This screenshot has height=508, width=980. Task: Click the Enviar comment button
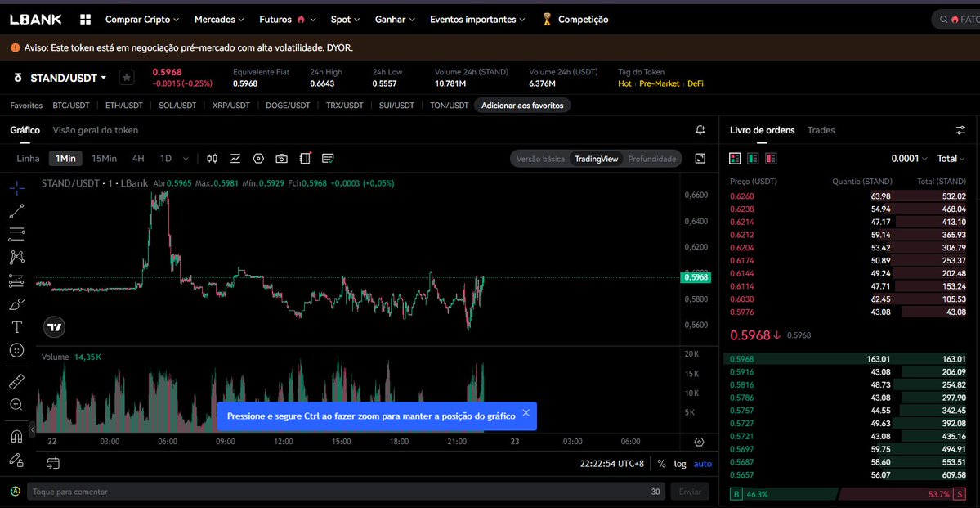pos(690,492)
